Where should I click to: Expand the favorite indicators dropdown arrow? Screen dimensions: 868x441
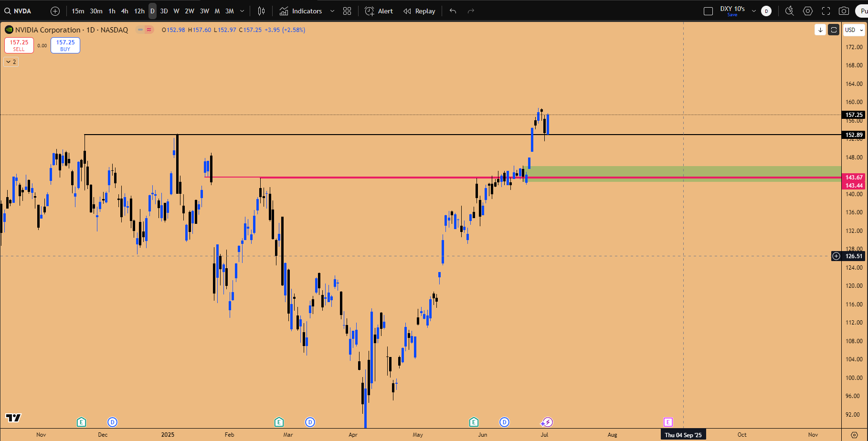[x=332, y=11]
